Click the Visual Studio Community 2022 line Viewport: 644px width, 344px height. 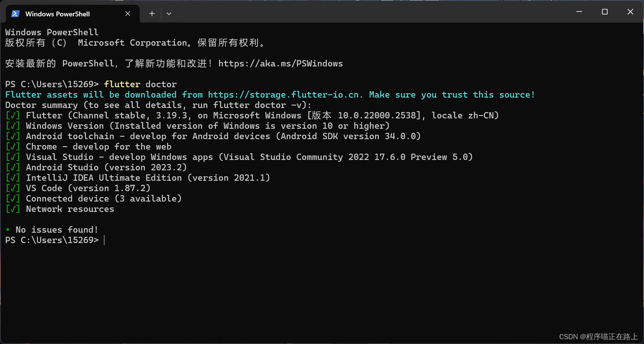point(239,157)
